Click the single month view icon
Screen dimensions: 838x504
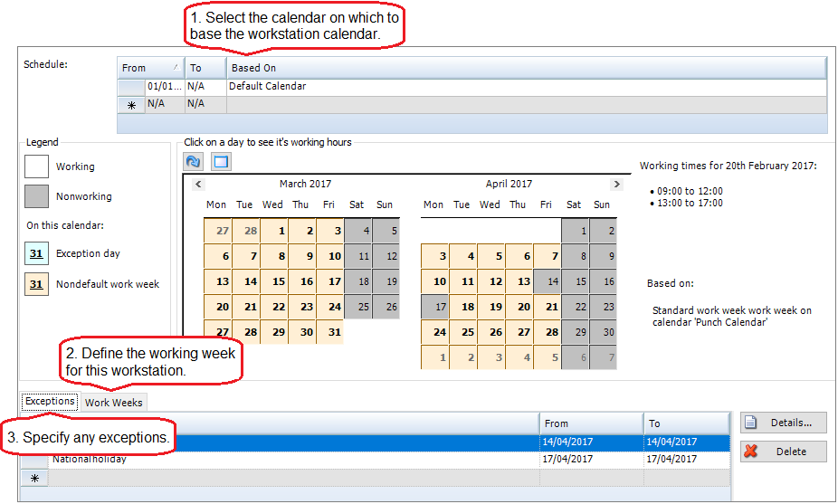pos(221,161)
